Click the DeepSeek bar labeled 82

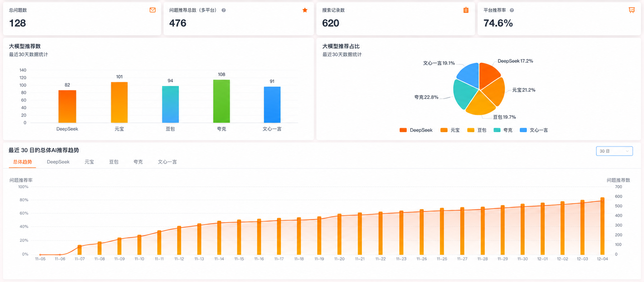click(x=67, y=106)
